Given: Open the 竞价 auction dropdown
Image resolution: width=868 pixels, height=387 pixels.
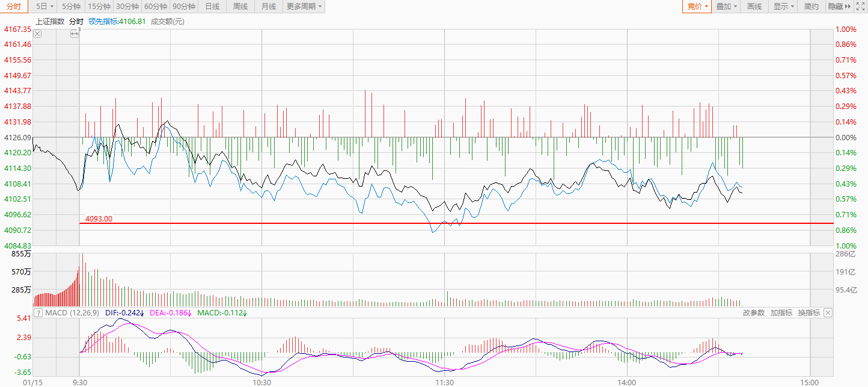Looking at the screenshot, I should 697,7.
